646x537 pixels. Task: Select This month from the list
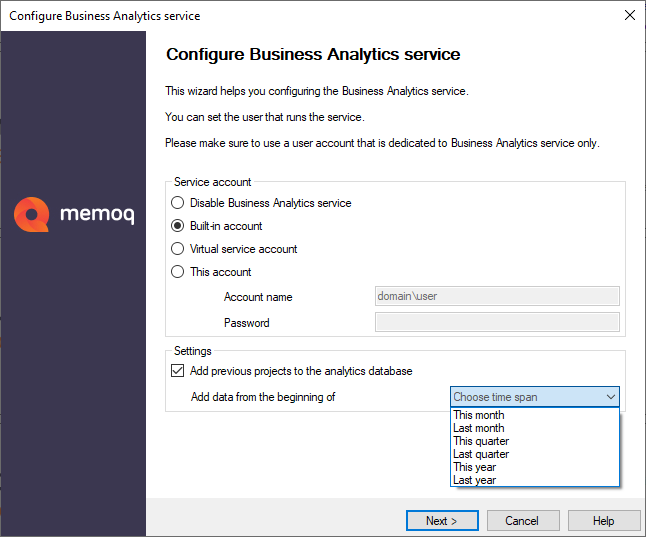479,415
